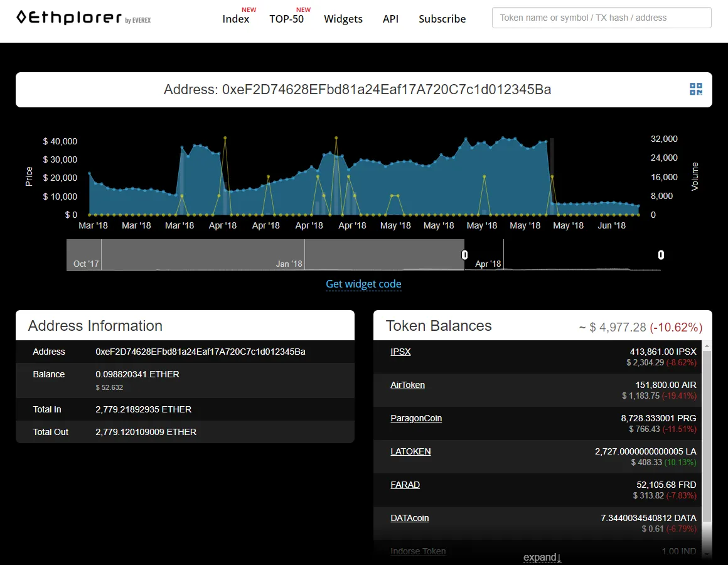Screen dimensions: 728x565
Task: Open the LATOKEN token link
Action: [410, 451]
